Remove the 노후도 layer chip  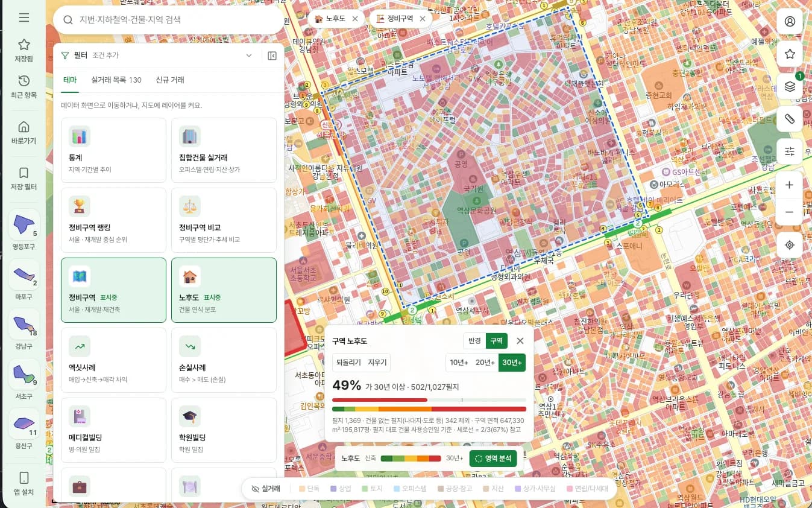(x=355, y=19)
